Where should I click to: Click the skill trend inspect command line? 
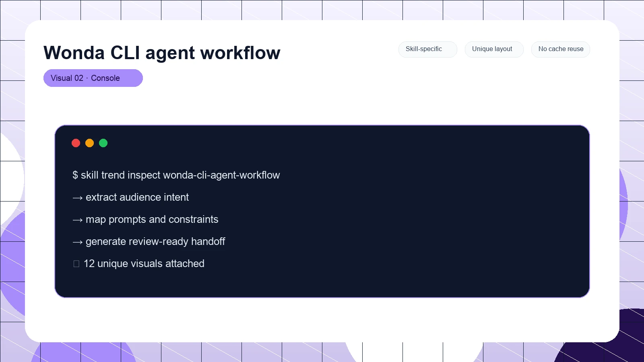(x=176, y=175)
